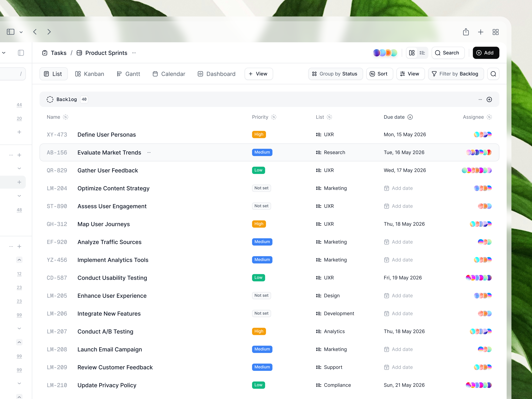
Task: Open sidebar count 44
Action: point(19,105)
